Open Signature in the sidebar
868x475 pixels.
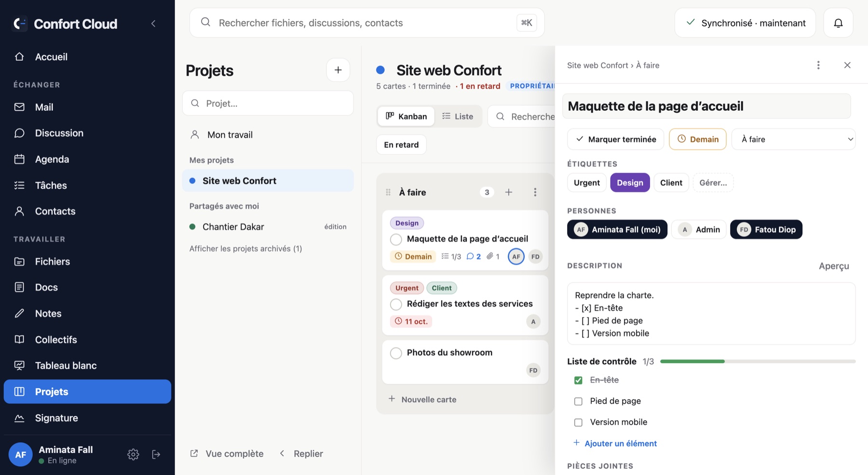87,418
